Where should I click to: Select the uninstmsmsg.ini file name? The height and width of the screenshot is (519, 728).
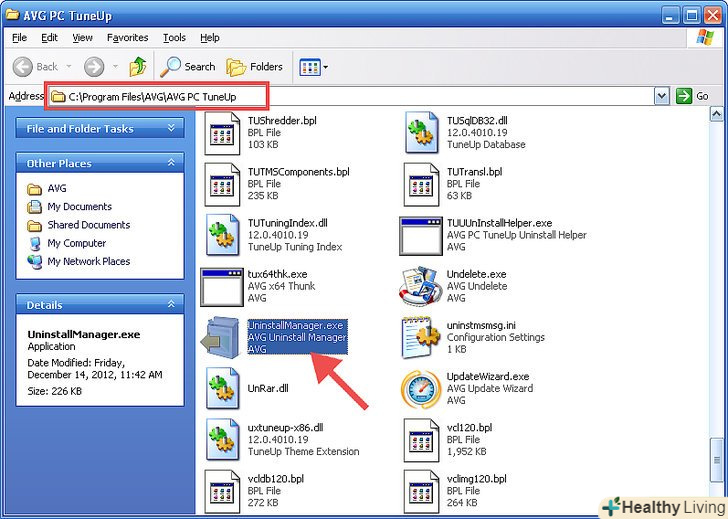click(x=481, y=325)
